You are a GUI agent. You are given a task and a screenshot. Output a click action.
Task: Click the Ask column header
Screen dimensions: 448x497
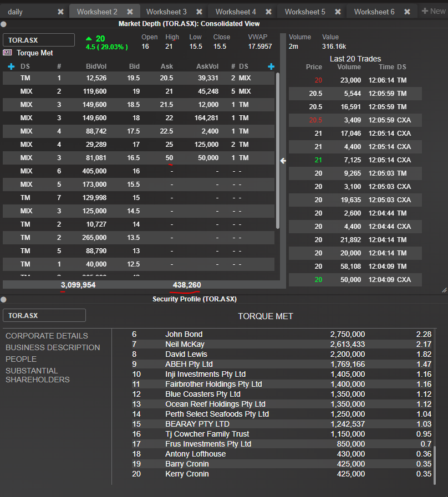pos(166,66)
